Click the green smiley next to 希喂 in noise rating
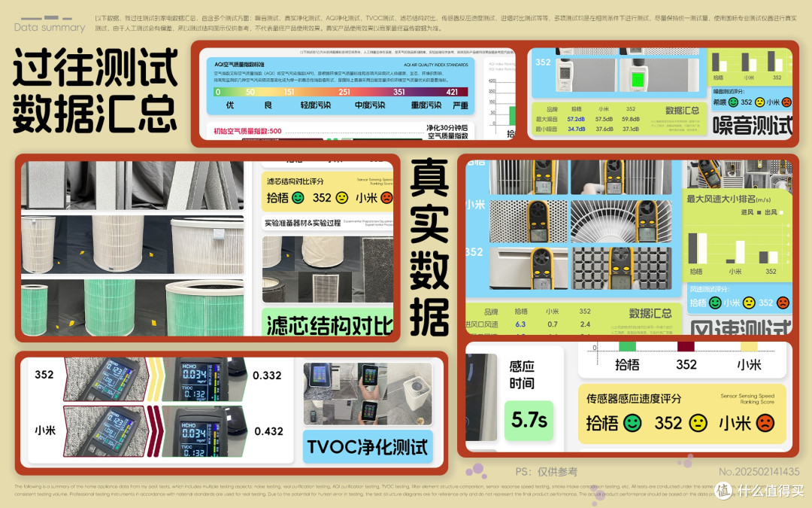 (x=733, y=102)
